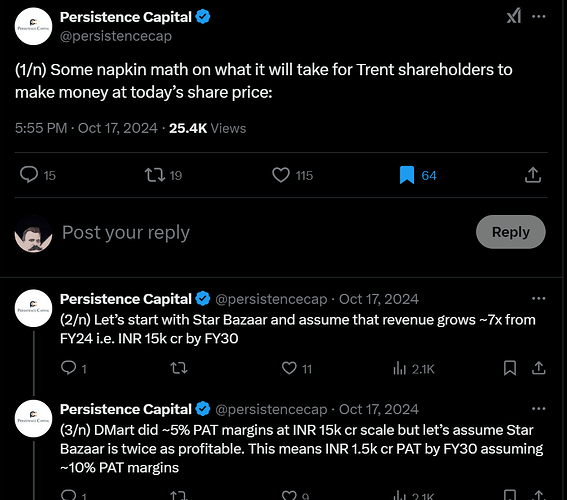567x500 pixels.
Task: Click the Persistence Capital avatar on main post
Action: tap(33, 26)
